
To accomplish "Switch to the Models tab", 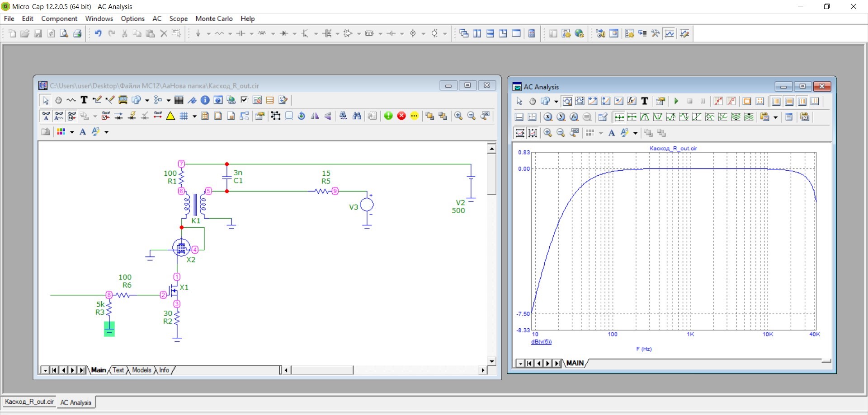I will click(x=142, y=370).
